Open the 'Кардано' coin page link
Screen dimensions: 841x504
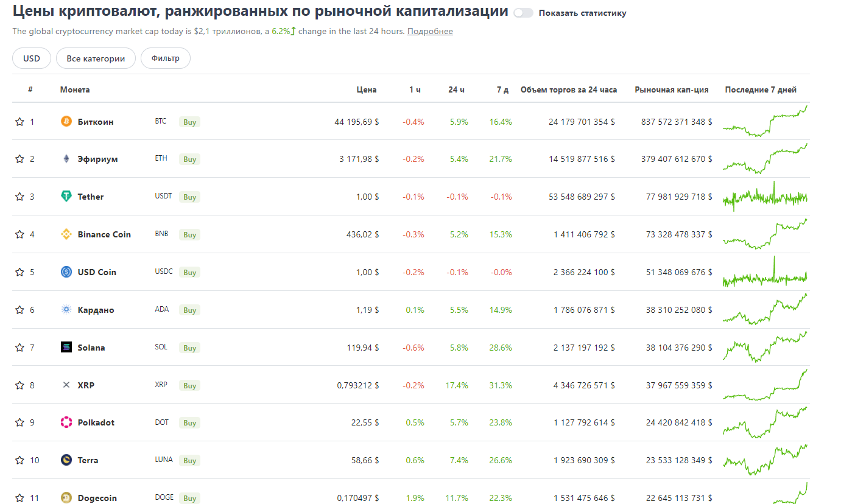pyautogui.click(x=96, y=310)
